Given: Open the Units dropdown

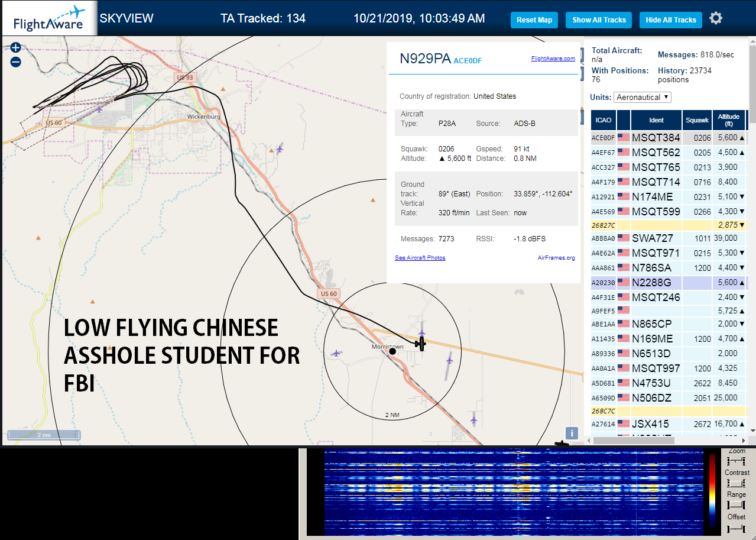Looking at the screenshot, I should coord(643,97).
